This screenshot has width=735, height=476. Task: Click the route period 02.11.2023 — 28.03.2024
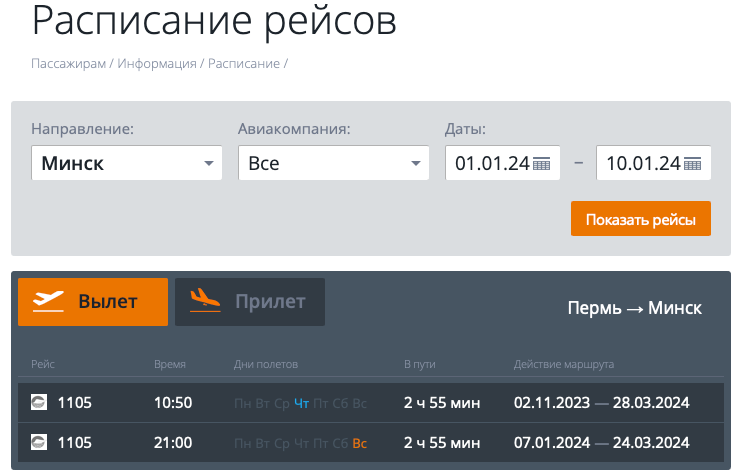click(602, 403)
